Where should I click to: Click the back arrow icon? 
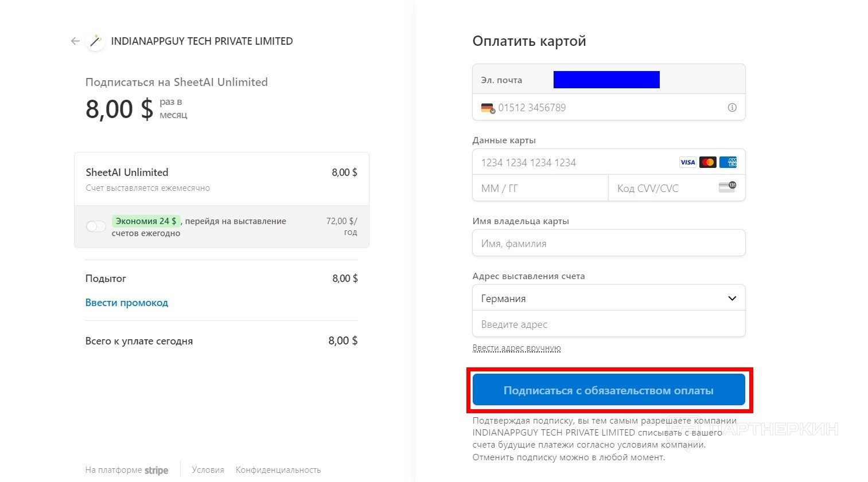click(x=75, y=41)
